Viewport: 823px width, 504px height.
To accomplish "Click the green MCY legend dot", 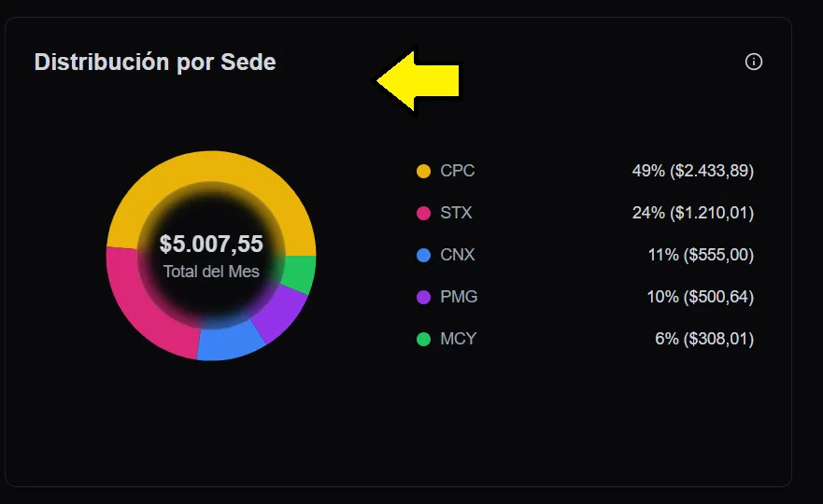I will tap(423, 340).
